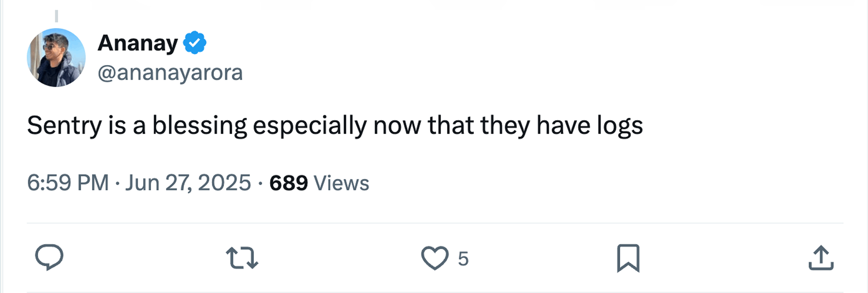Repost the tweet using the retweet arrows icon
This screenshot has height=293, width=868.
coord(242,257)
